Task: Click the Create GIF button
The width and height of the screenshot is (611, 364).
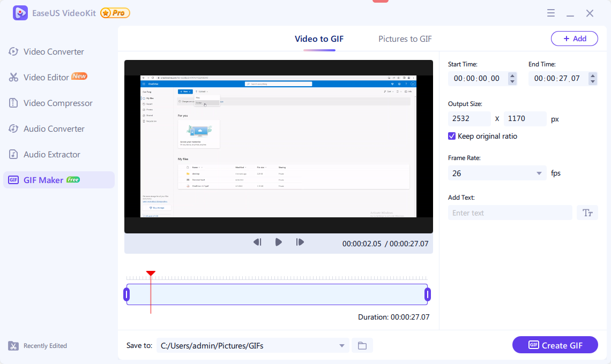Action: [555, 345]
